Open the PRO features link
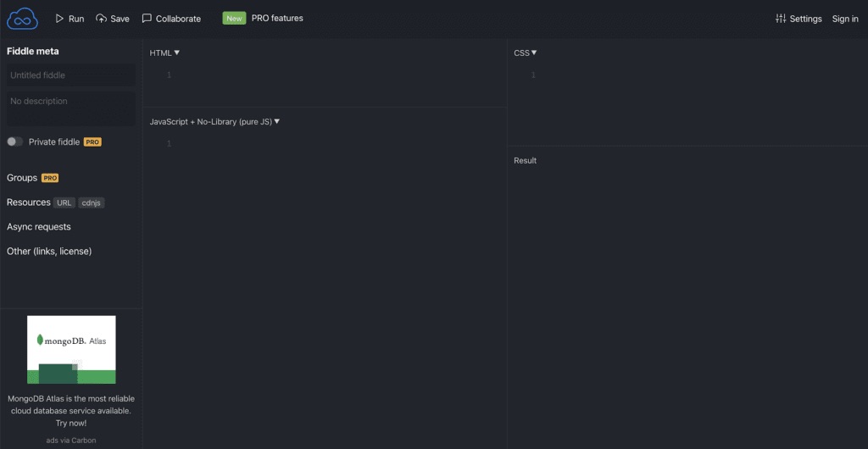 coord(277,18)
